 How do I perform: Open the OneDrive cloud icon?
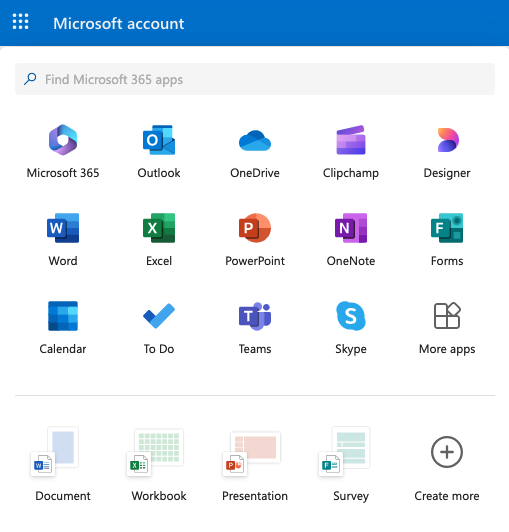(255, 140)
